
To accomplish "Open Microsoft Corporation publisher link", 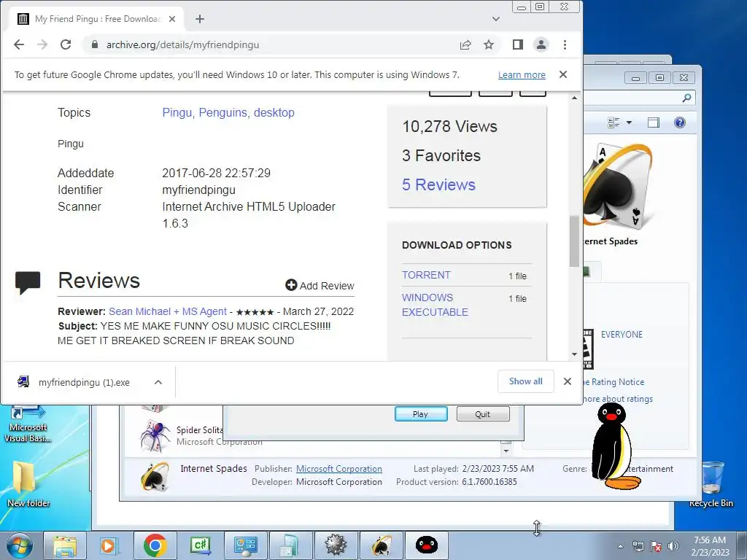I will pyautogui.click(x=339, y=469).
